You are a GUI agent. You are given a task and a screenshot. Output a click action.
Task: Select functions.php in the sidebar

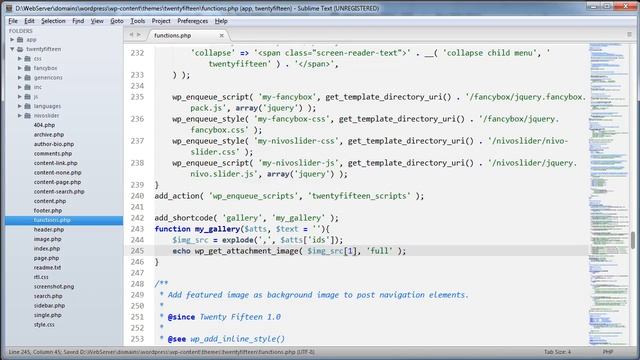click(64, 220)
